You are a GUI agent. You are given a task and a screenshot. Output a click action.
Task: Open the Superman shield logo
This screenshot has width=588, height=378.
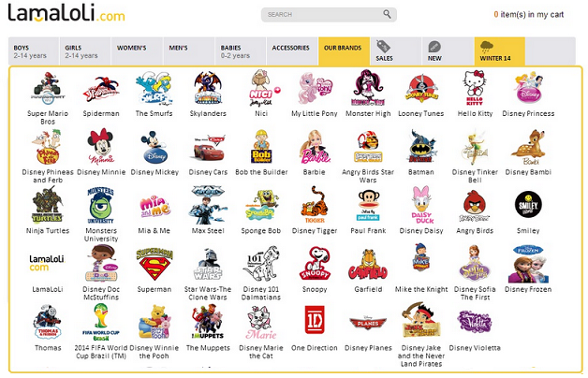(154, 265)
